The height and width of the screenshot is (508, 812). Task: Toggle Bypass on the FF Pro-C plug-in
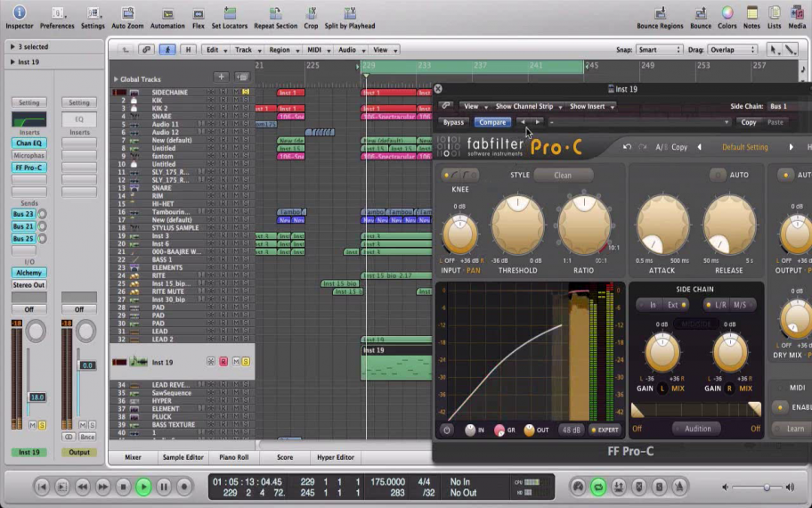(453, 122)
